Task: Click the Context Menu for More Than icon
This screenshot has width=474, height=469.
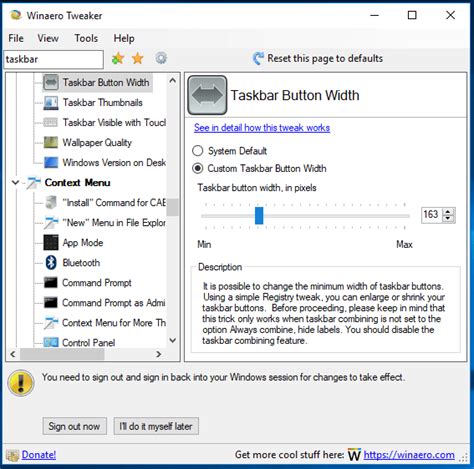Action: (51, 323)
